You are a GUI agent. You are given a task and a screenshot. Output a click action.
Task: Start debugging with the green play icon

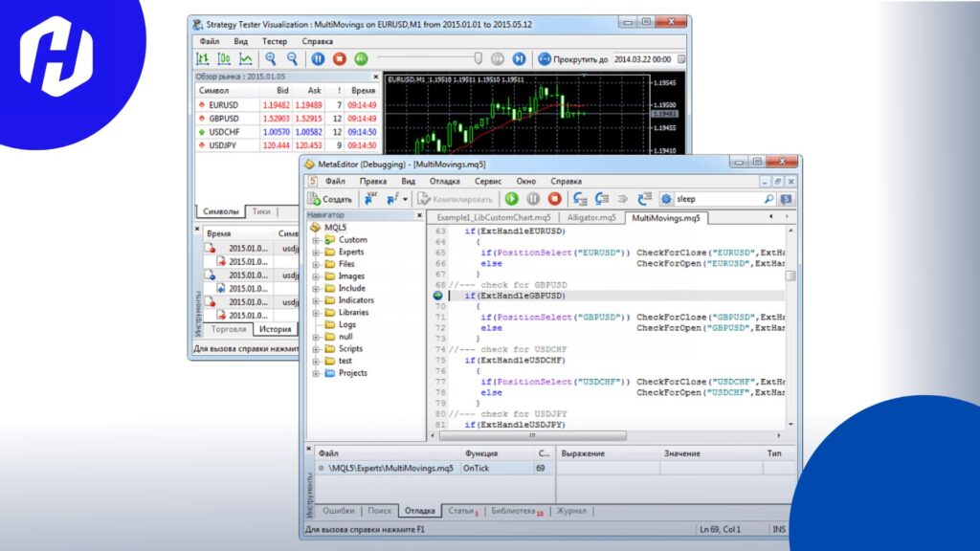tap(511, 199)
